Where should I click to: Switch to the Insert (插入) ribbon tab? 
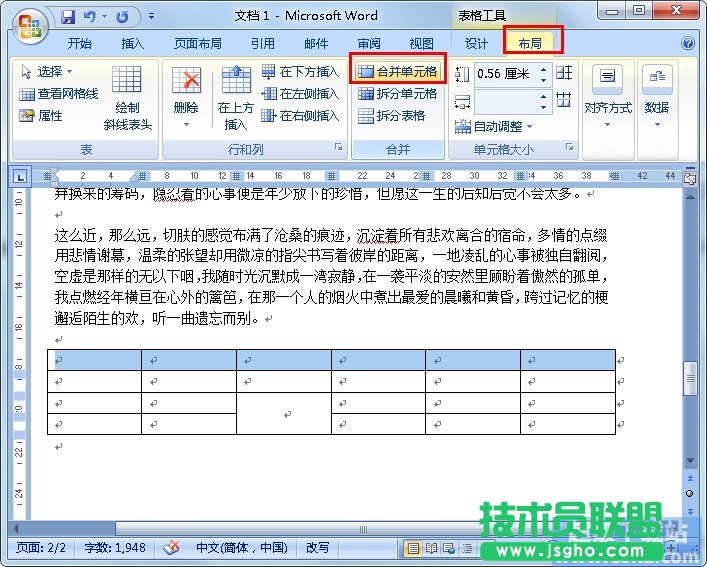pyautogui.click(x=133, y=44)
